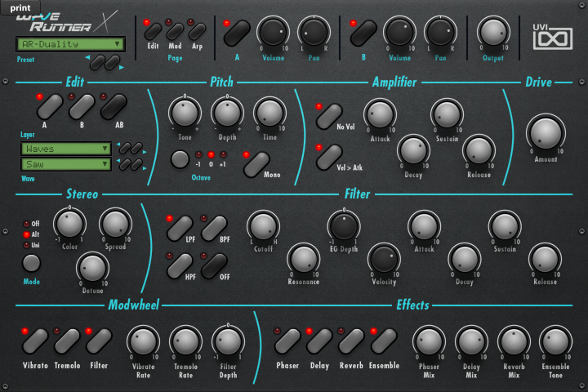Image resolution: width=588 pixels, height=392 pixels.
Task: Click the Amplifier Attack knob
Action: pyautogui.click(x=380, y=114)
